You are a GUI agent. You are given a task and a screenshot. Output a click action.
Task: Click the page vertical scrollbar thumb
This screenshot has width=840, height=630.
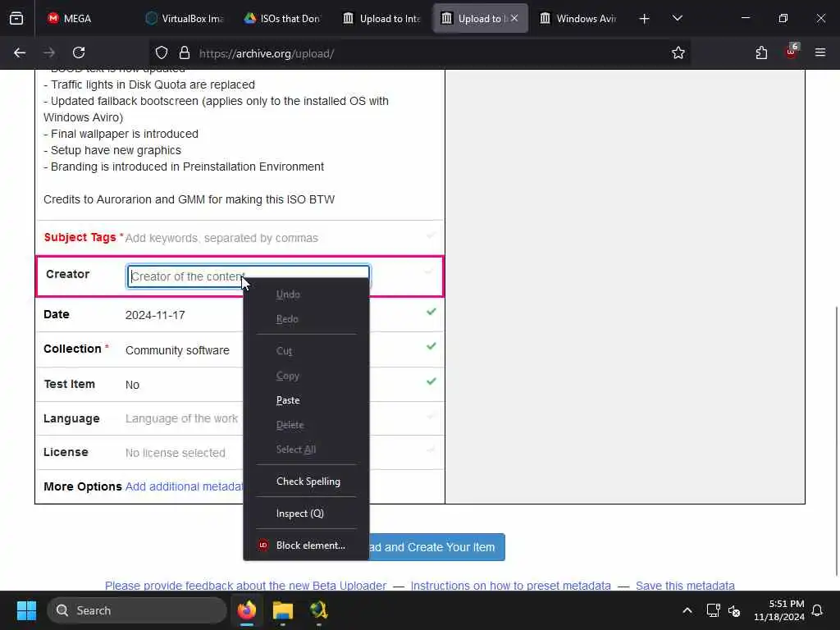(x=837, y=442)
